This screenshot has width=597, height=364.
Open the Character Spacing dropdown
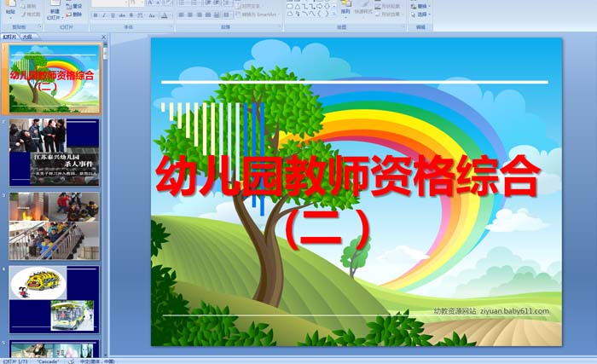[x=141, y=15]
